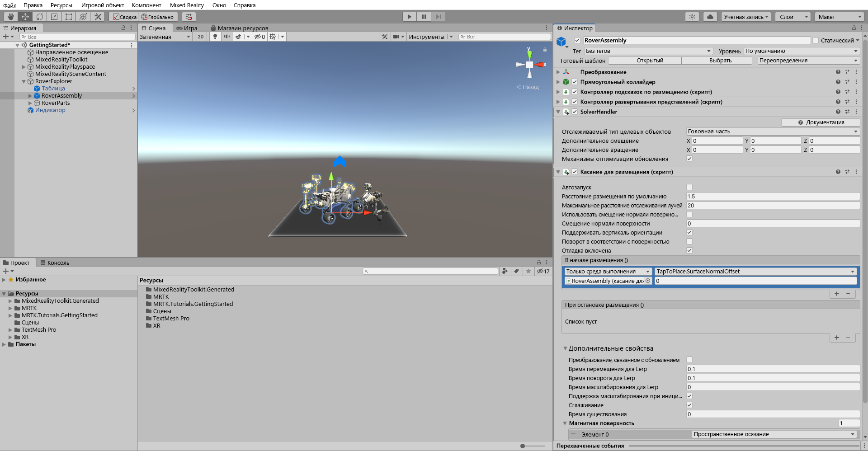Toggle hidden objects visibility counter in Scene
Viewport: 868px width, 451px height.
tap(259, 37)
